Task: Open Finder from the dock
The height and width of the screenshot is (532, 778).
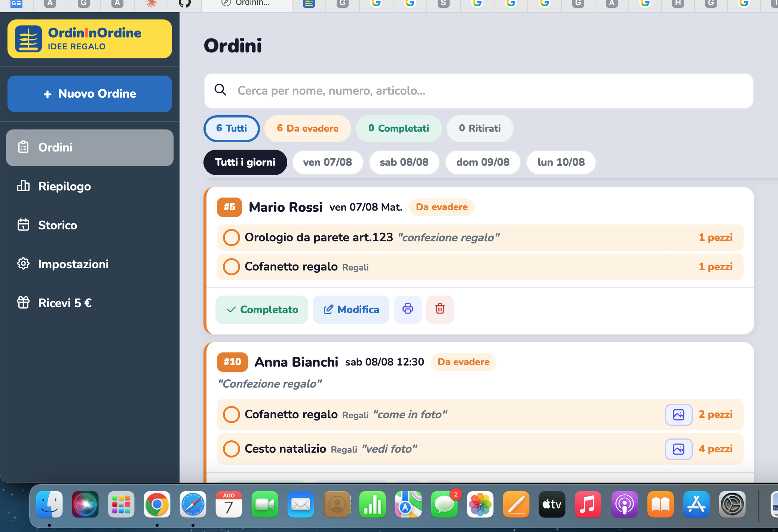Action: click(x=49, y=504)
